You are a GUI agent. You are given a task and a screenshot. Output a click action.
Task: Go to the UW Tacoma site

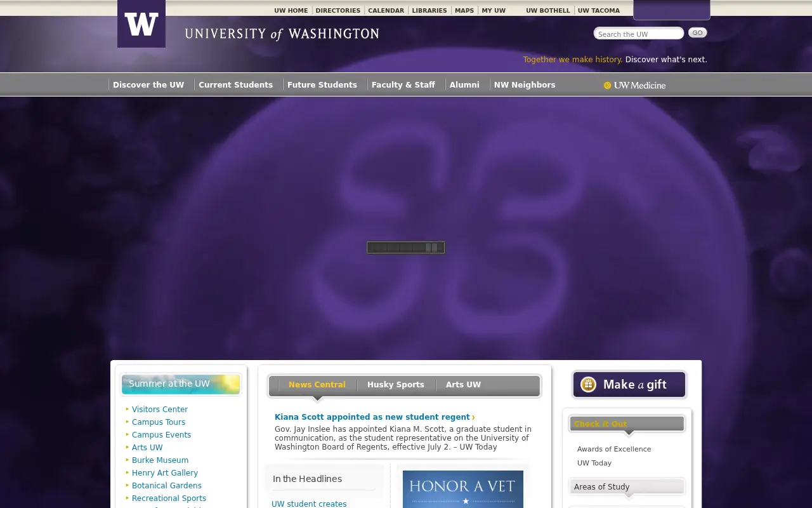(x=599, y=11)
